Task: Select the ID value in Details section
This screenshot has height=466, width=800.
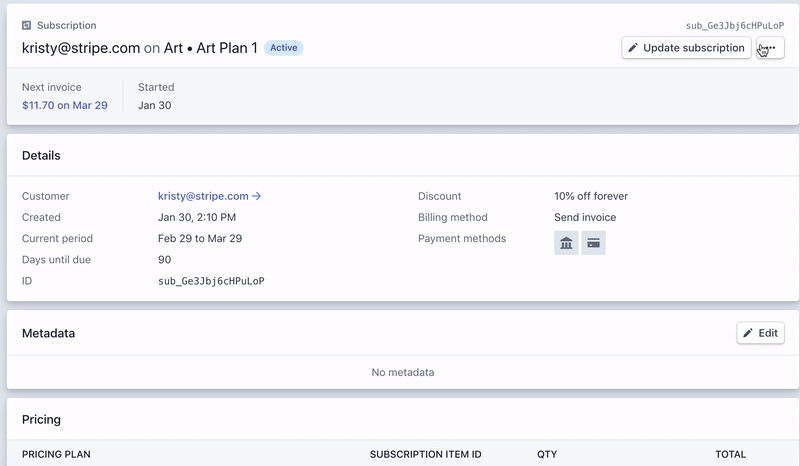Action: [211, 281]
